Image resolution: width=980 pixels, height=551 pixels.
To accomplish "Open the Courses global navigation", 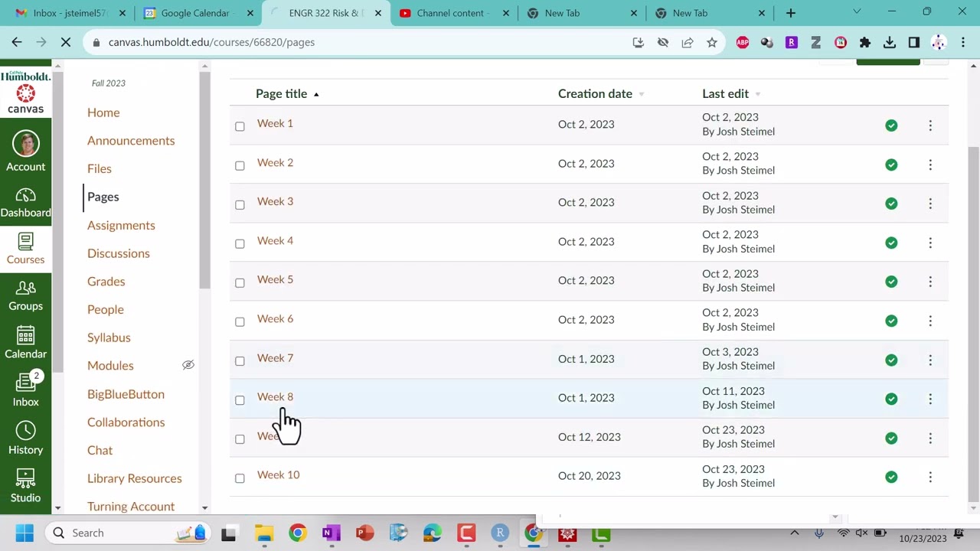I will 25,249.
